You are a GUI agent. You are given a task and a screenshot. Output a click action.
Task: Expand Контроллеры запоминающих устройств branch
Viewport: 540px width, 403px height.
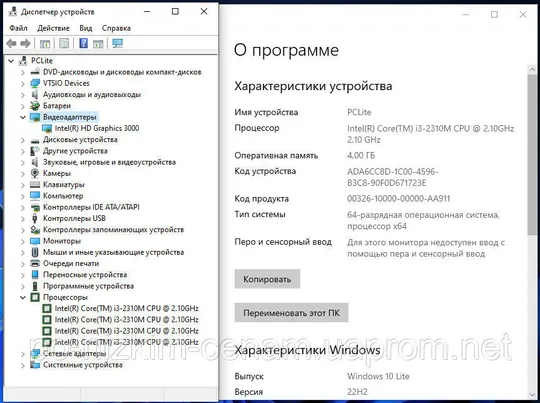click(x=23, y=230)
